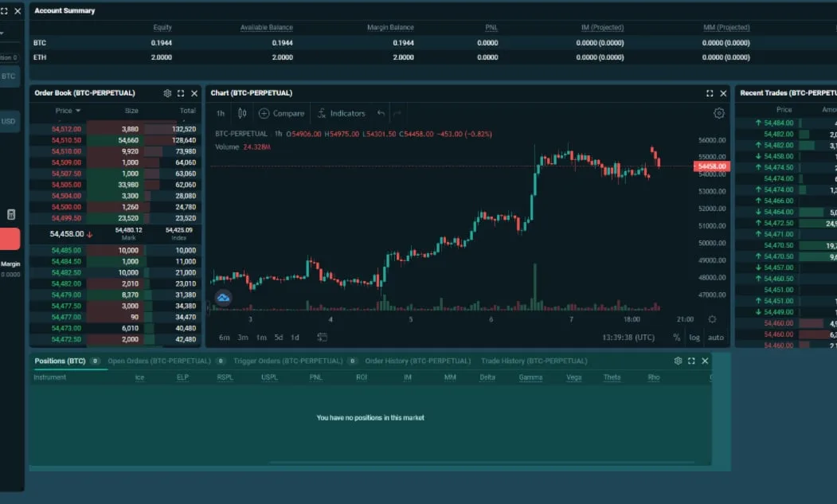Click current price label 54458.00 on chart axis
This screenshot has height=504, width=837.
[x=712, y=166]
